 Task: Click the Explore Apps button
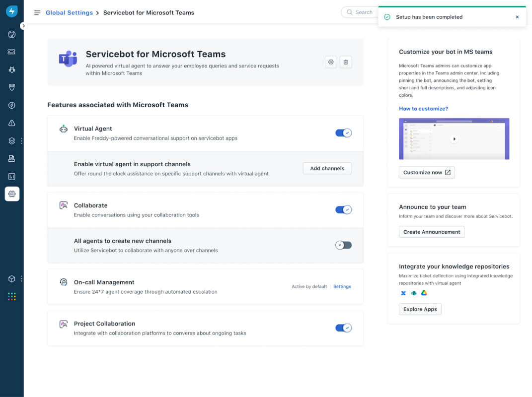[420, 309]
